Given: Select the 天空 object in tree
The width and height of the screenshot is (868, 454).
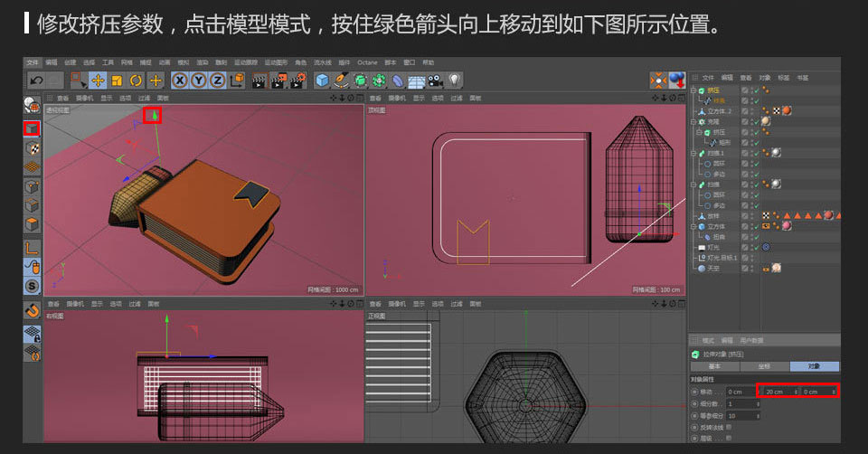Looking at the screenshot, I should pos(713,269).
